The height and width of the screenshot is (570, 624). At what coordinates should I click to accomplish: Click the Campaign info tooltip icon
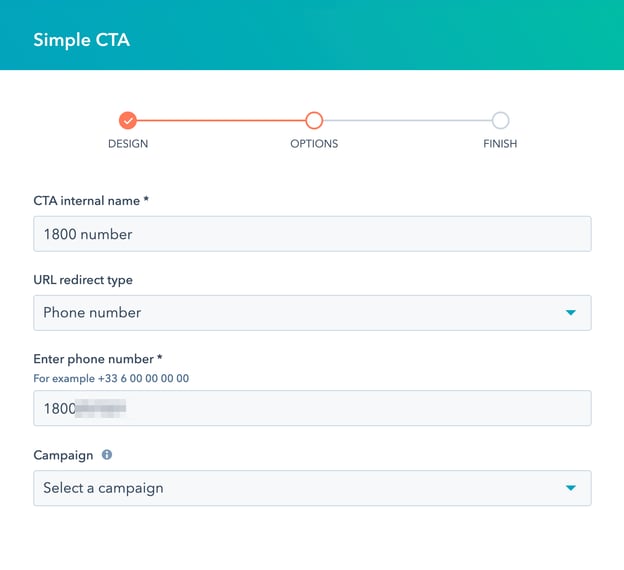(x=107, y=455)
